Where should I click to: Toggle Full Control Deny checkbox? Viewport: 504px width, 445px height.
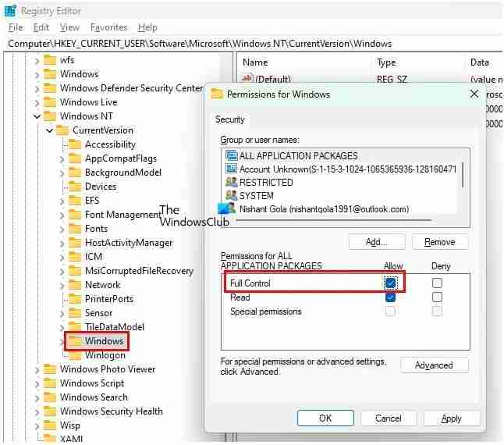[x=437, y=283]
